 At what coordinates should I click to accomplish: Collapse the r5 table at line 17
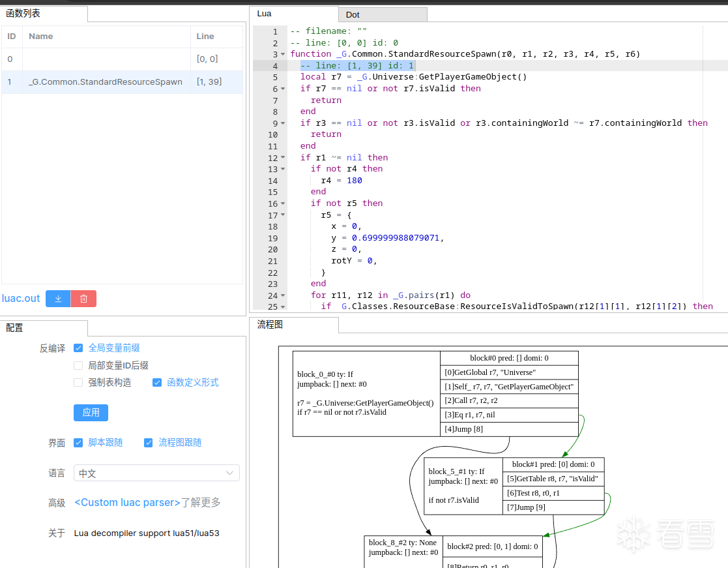click(283, 215)
